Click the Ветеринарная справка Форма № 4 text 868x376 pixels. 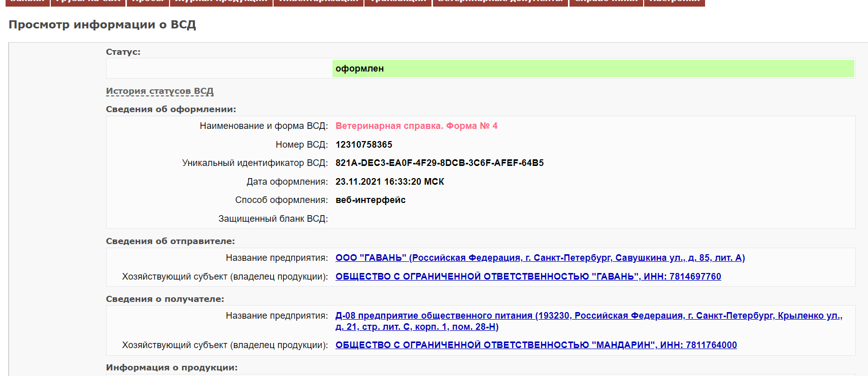tap(416, 126)
